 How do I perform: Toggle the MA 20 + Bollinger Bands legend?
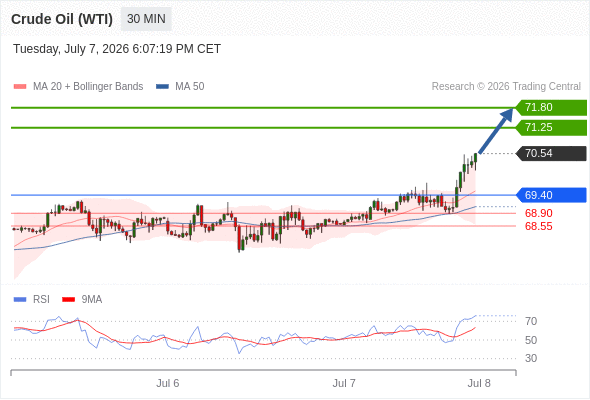click(x=88, y=87)
